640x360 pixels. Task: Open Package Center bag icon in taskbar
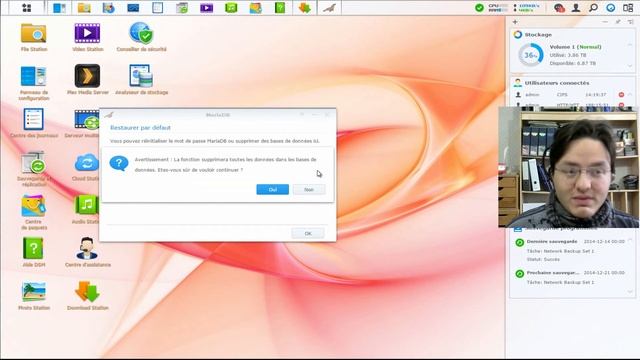[256, 8]
